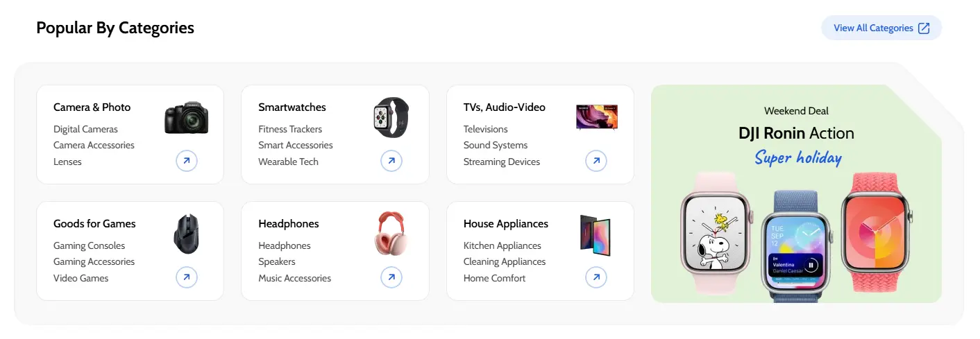Open the Streaming Devices link
980x339 pixels.
501,162
